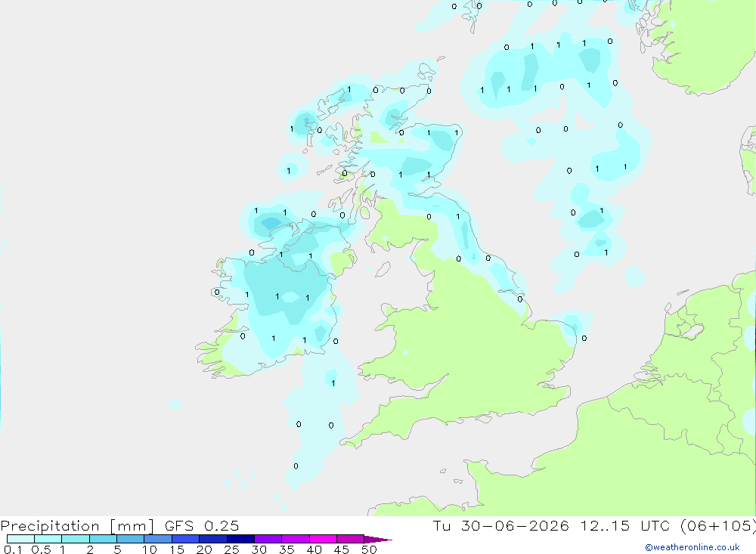Viewport: 756px width, 554px height.
Task: Pick the 5–10 mm light blue legend swatch
Action: pyautogui.click(x=131, y=539)
